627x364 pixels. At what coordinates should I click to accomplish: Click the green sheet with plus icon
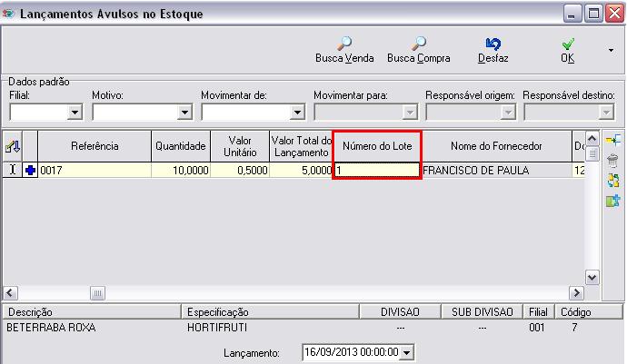coord(613,201)
